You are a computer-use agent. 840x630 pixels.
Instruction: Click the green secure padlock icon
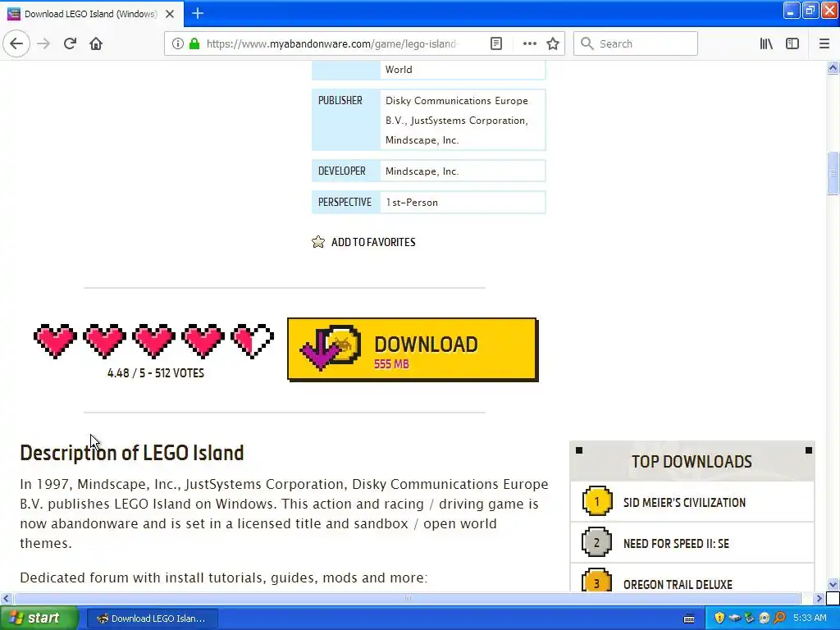[x=194, y=43]
